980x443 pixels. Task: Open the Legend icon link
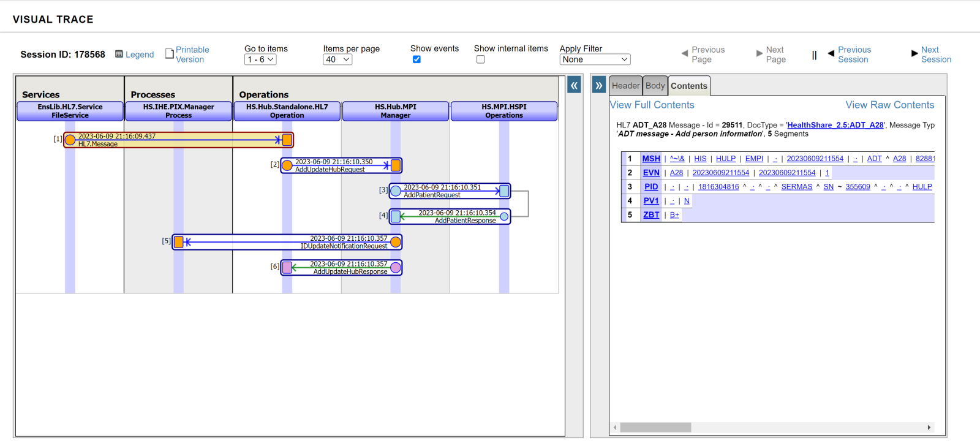(x=119, y=55)
